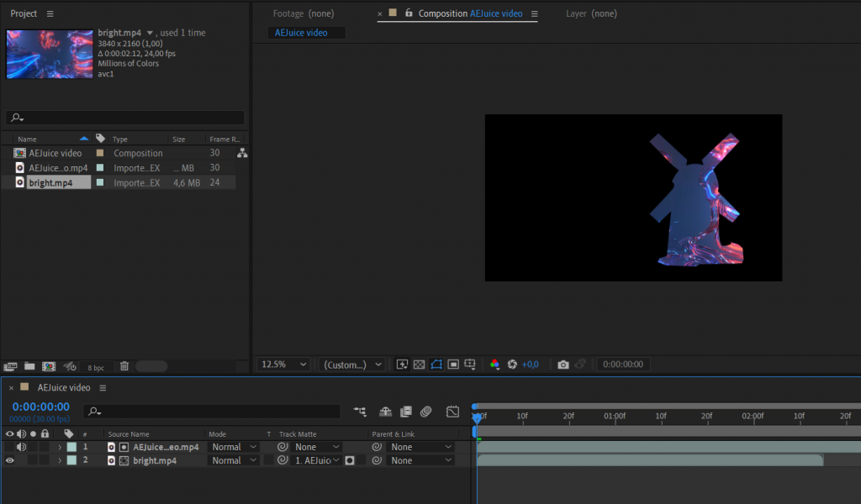
Task: Switch to the Project tab
Action: tap(21, 13)
